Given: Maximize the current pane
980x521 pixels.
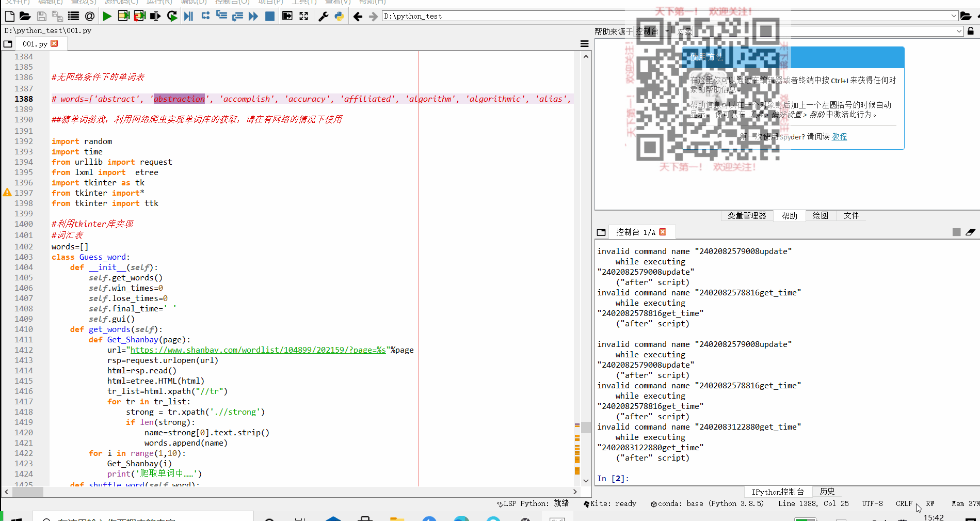Looking at the screenshot, I should [287, 16].
